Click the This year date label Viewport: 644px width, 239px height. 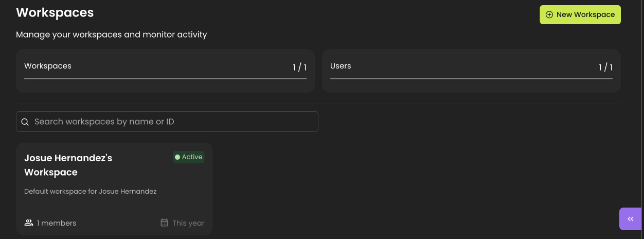188,223
